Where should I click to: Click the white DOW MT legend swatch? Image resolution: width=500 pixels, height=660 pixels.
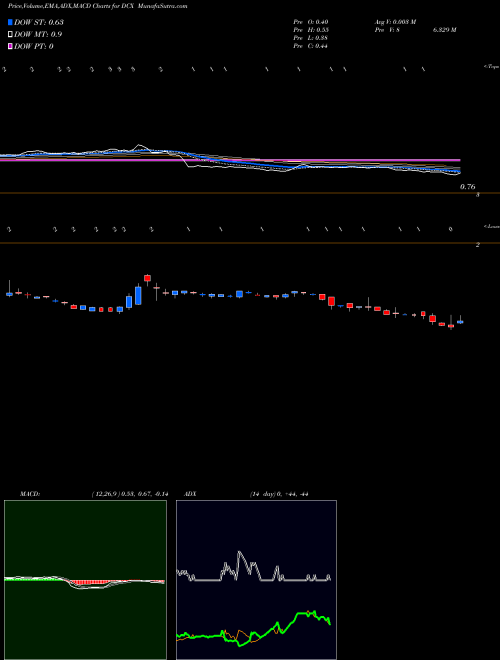tap(11, 34)
